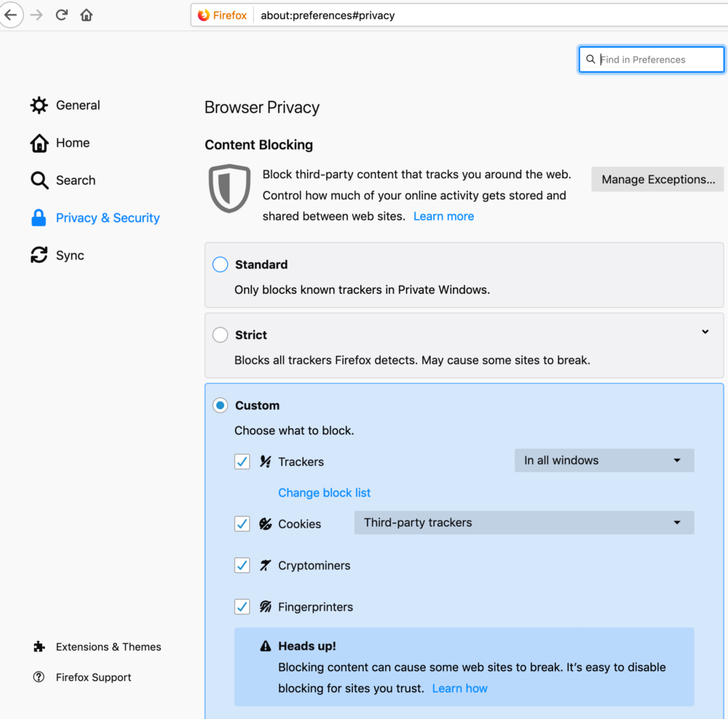Go to the Home preferences section
Image resolution: width=728 pixels, height=719 pixels.
click(x=72, y=143)
